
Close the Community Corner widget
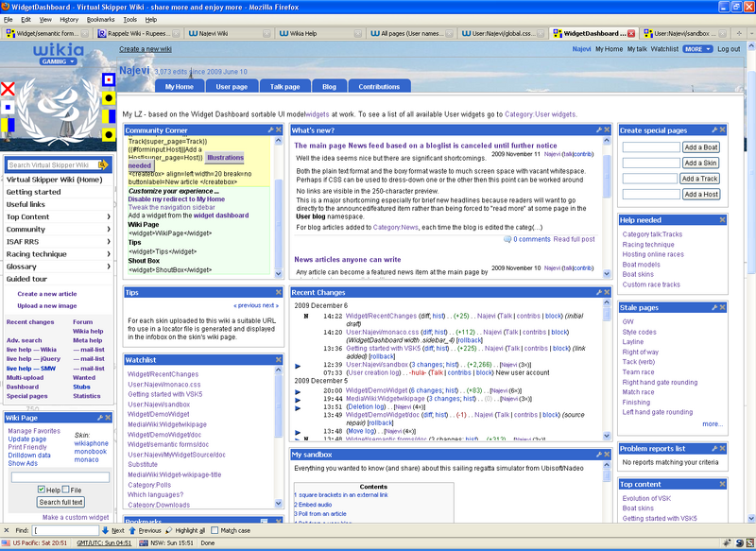pyautogui.click(x=279, y=130)
